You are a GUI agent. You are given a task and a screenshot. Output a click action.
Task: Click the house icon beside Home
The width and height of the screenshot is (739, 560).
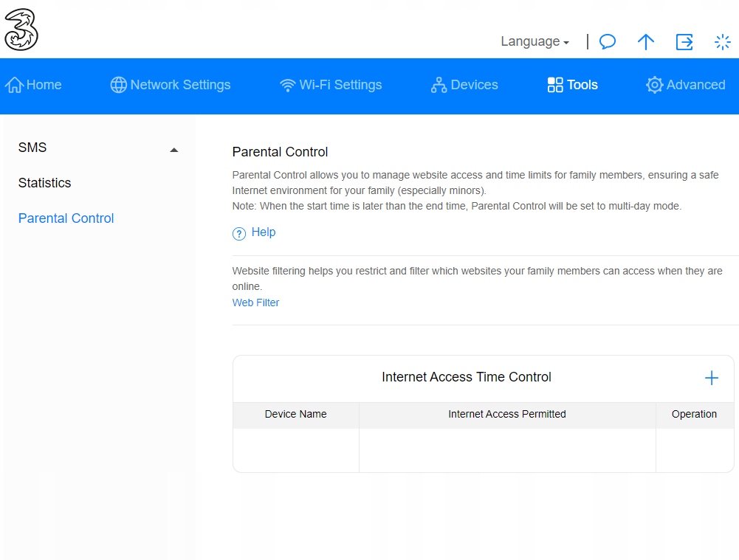click(14, 85)
